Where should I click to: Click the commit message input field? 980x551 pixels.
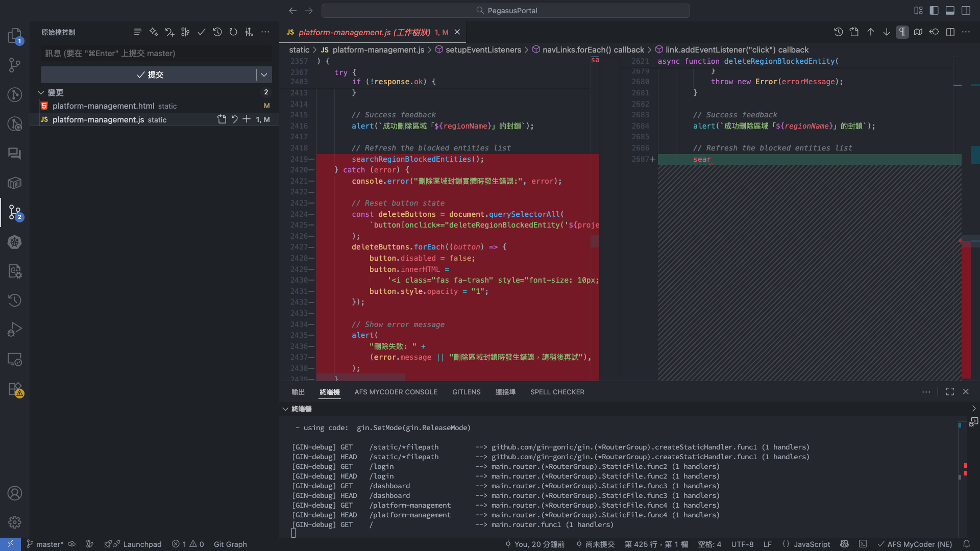pyautogui.click(x=156, y=54)
